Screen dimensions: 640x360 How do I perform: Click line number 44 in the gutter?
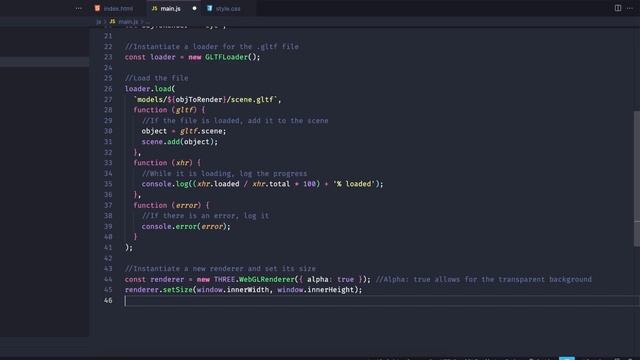click(x=108, y=280)
